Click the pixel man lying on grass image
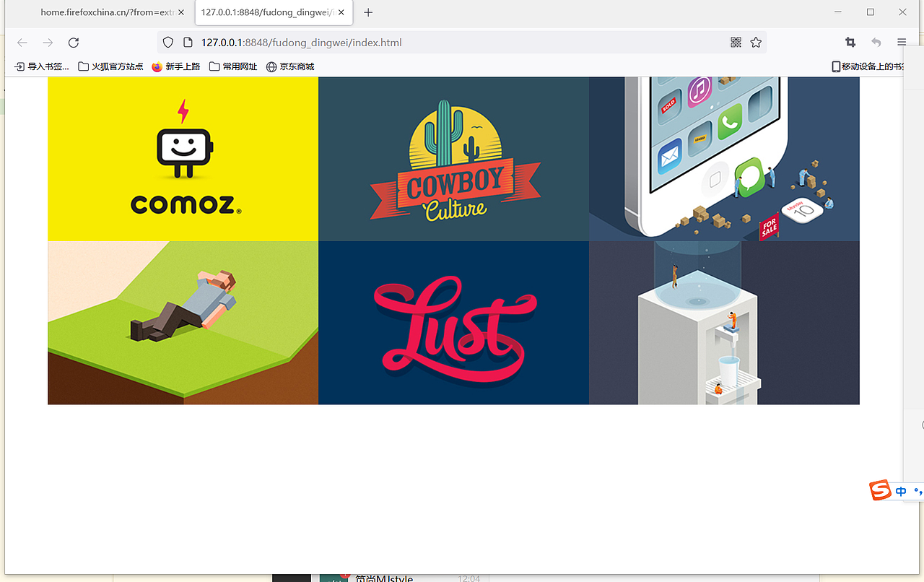This screenshot has height=582, width=924. tap(183, 323)
